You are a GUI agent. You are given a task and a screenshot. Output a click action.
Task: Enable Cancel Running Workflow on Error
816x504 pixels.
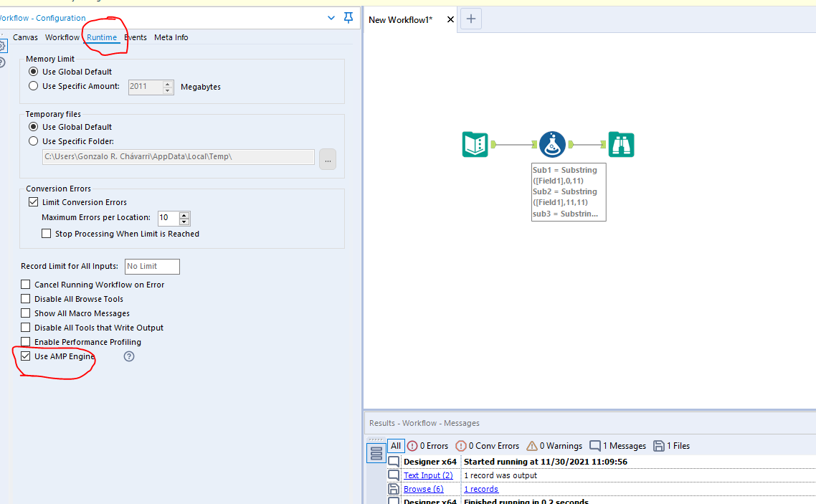point(26,285)
